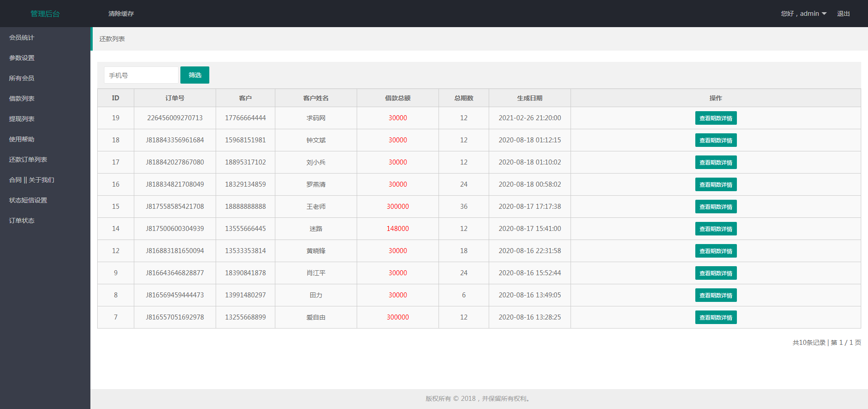The width and height of the screenshot is (868, 409).
Task: Click period count 36 for 王老师
Action: [464, 207]
